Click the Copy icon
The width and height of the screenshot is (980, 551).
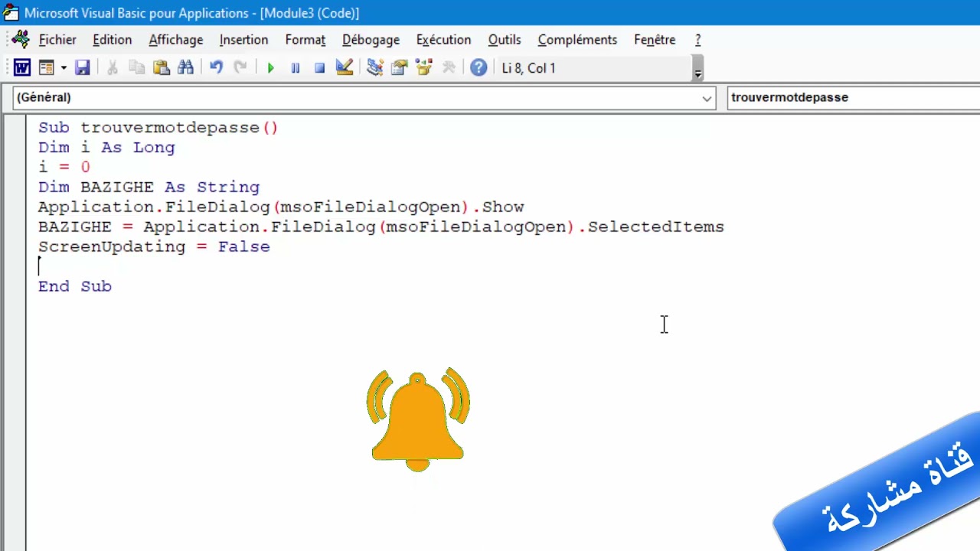[137, 68]
